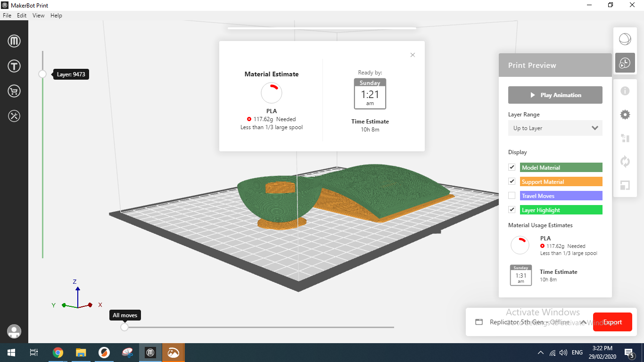Click the 'Display' section label

click(x=518, y=152)
